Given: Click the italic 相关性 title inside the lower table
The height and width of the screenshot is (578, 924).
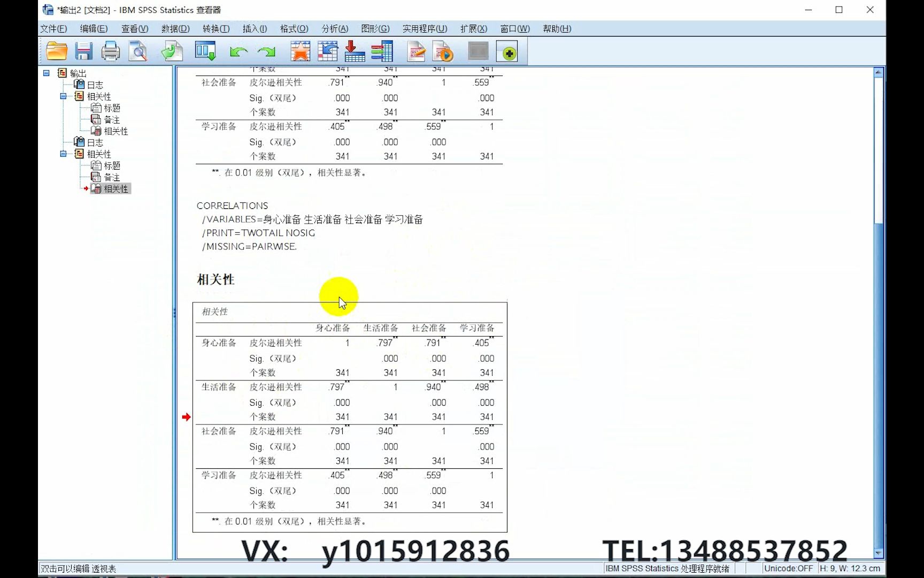Looking at the screenshot, I should click(215, 311).
